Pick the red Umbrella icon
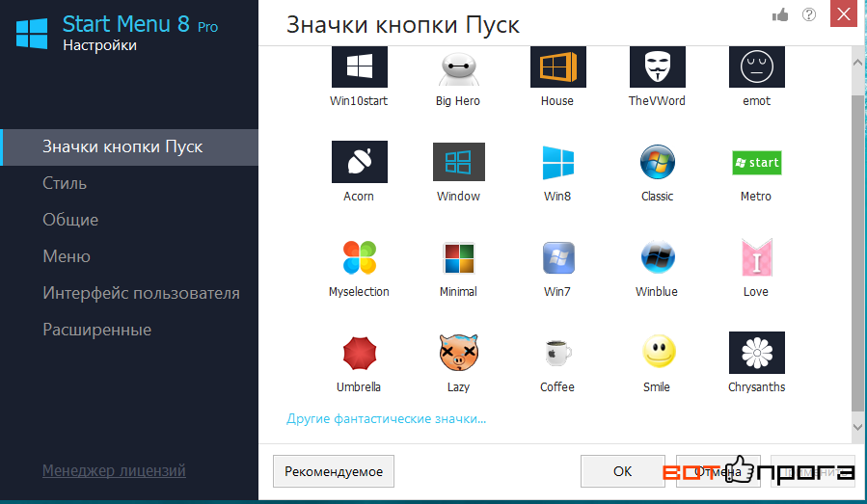 point(360,353)
